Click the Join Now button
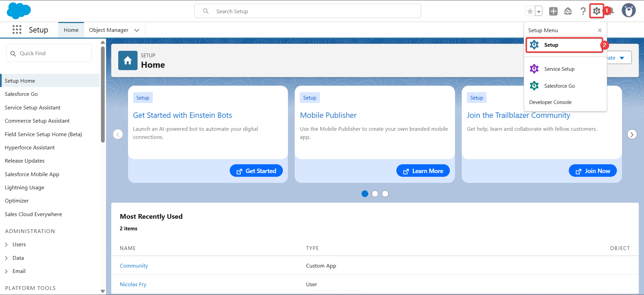The width and height of the screenshot is (644, 295). coord(593,171)
